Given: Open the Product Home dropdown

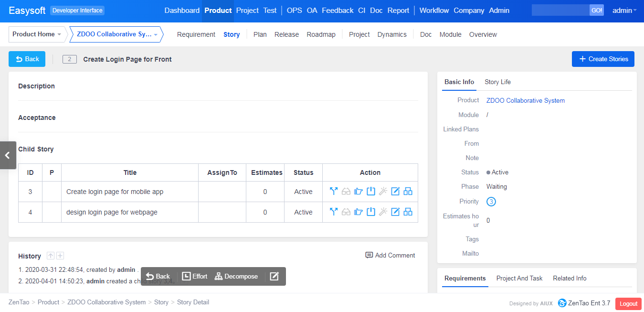Looking at the screenshot, I should [x=37, y=34].
